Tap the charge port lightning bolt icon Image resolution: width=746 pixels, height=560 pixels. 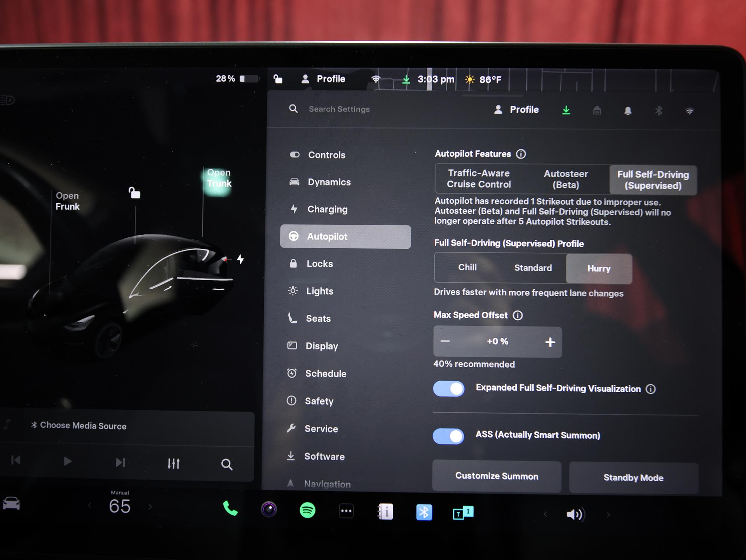click(241, 259)
